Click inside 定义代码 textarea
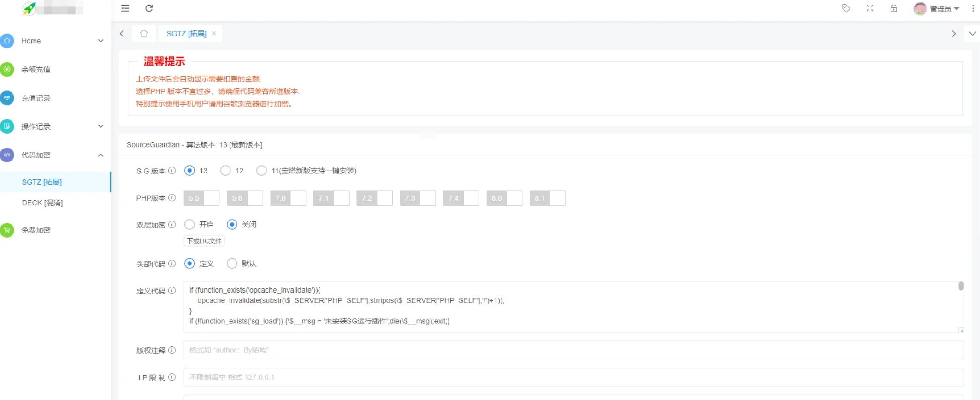Viewport: 980px width, 400px height. [573, 307]
